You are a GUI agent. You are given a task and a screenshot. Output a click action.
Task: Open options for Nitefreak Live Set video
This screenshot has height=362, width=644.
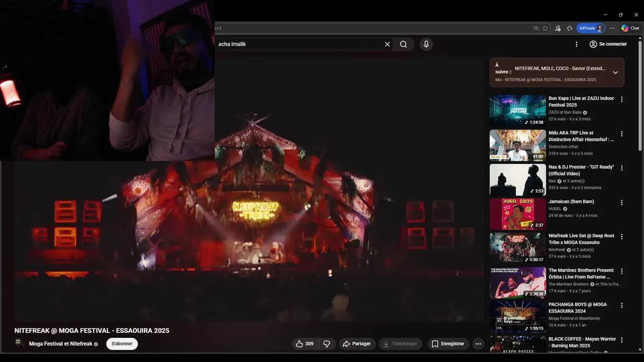622,236
